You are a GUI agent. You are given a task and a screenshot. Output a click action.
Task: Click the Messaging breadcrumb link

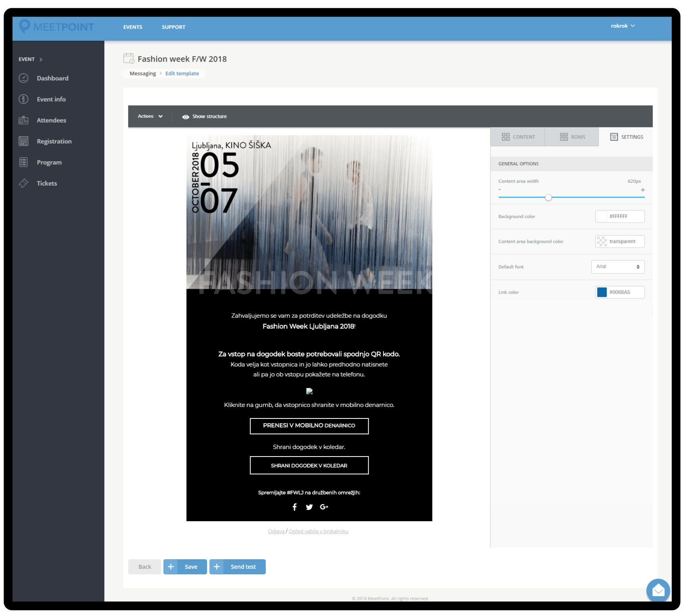pos(143,73)
